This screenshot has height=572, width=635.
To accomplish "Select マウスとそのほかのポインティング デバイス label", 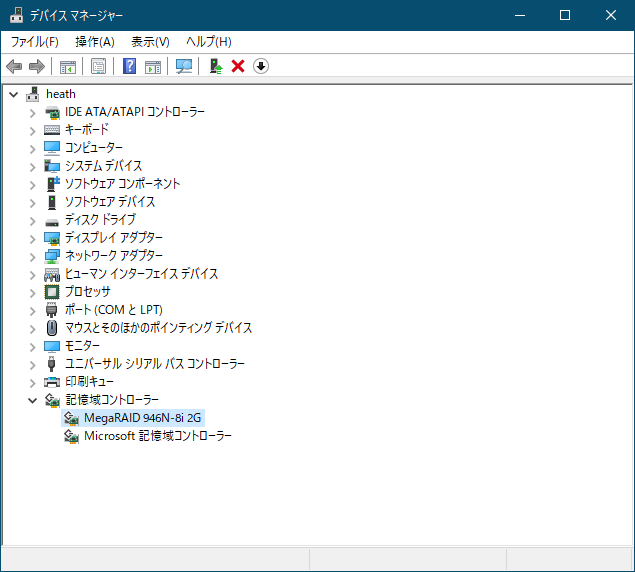I will [x=158, y=328].
